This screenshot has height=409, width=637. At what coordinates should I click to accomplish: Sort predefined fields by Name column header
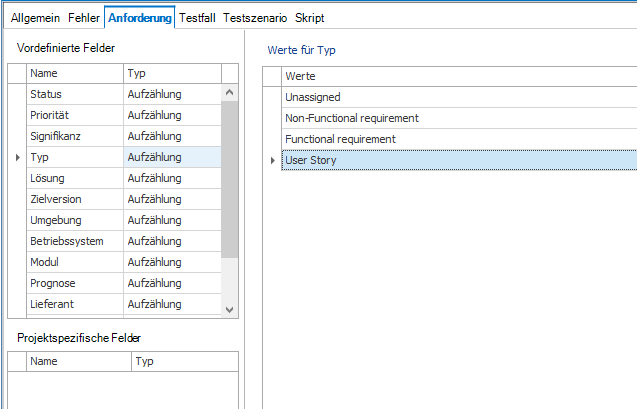coord(74,73)
